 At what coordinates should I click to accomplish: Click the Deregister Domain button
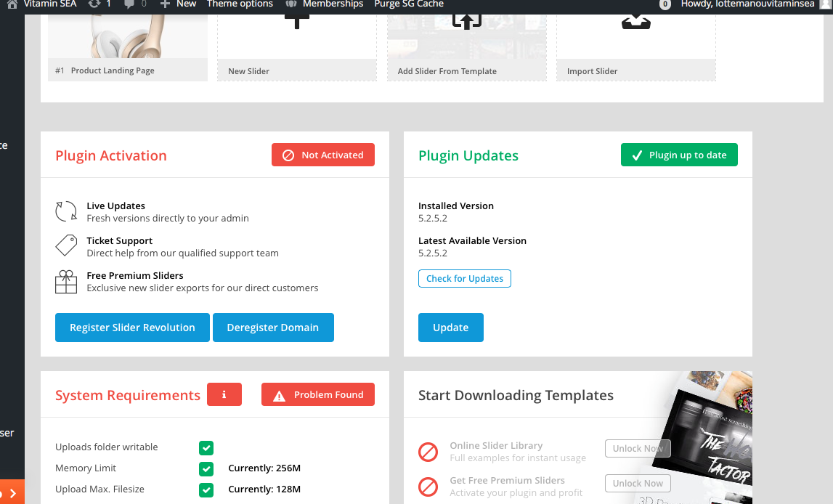273,328
